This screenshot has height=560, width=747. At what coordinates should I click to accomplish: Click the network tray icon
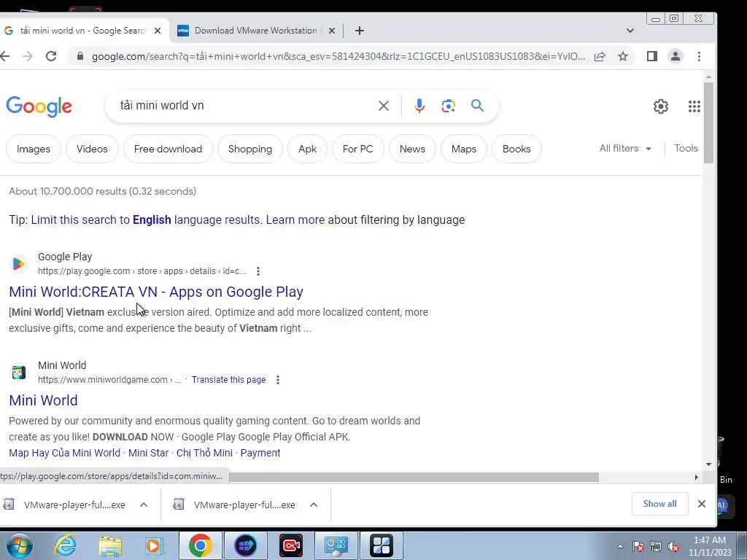coord(656,547)
